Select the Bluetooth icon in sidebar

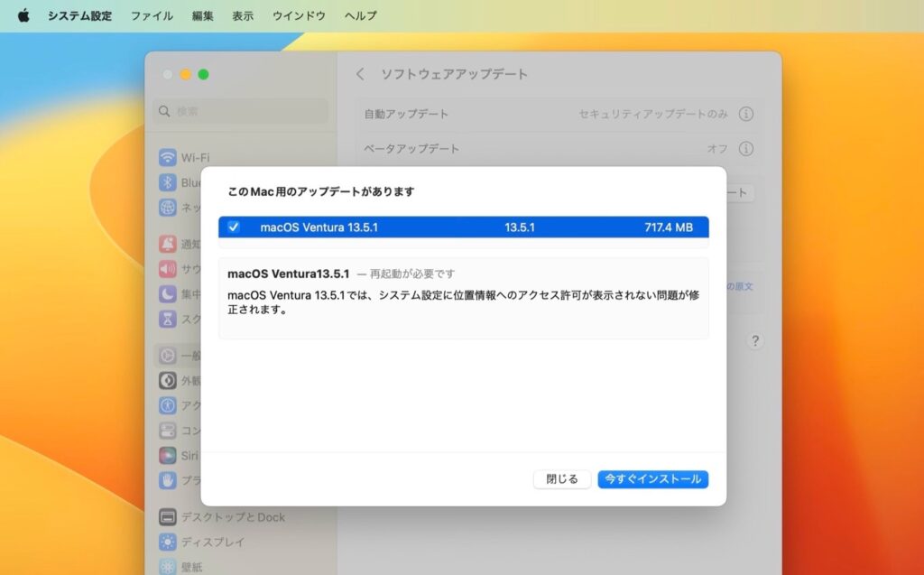(168, 182)
